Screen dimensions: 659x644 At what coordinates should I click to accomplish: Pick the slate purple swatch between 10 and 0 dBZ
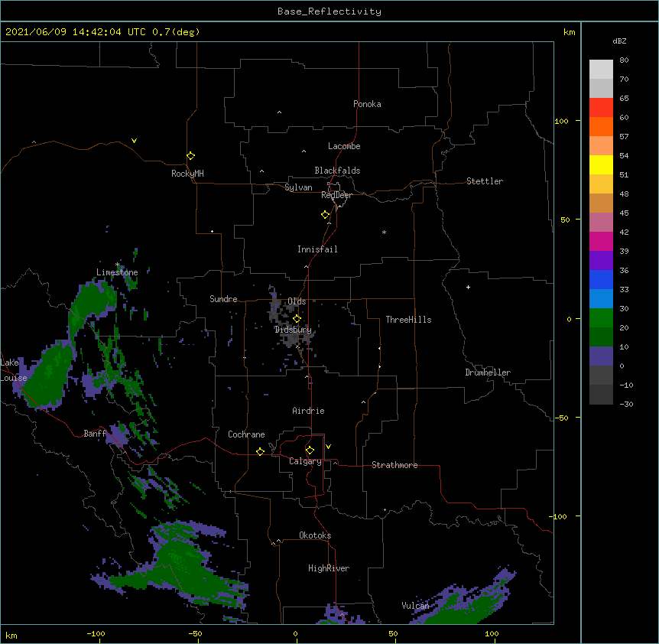click(x=601, y=356)
